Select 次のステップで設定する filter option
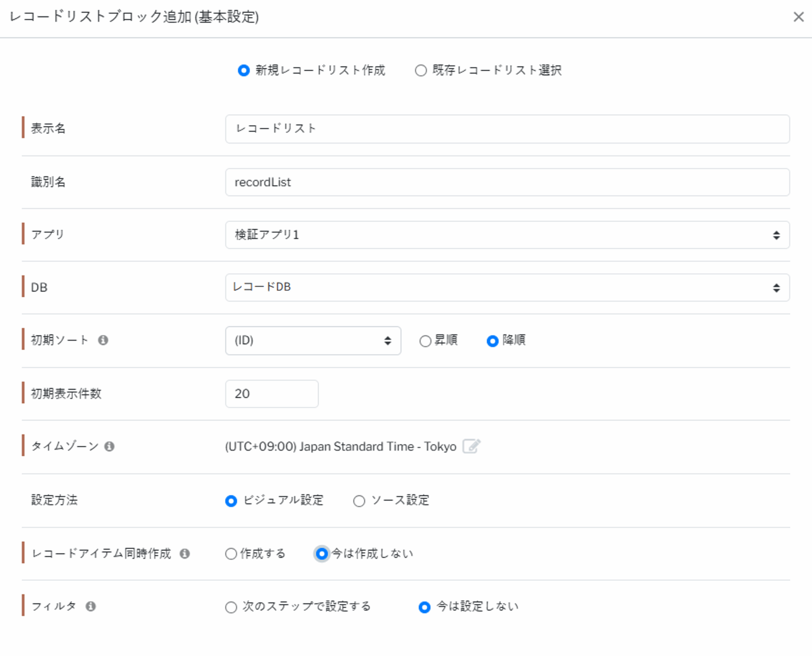Viewport: 812px width, 656px height. [231, 607]
